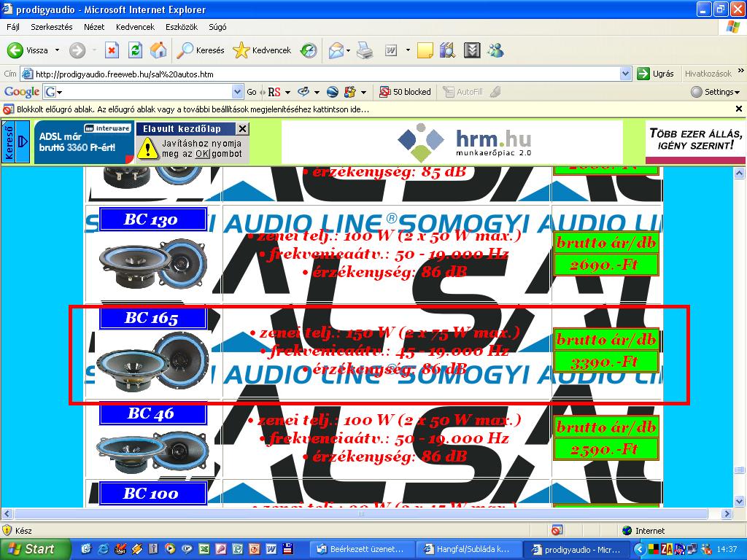Open the Windows Start button
Image resolution: width=747 pixels, height=560 pixels.
click(x=35, y=549)
